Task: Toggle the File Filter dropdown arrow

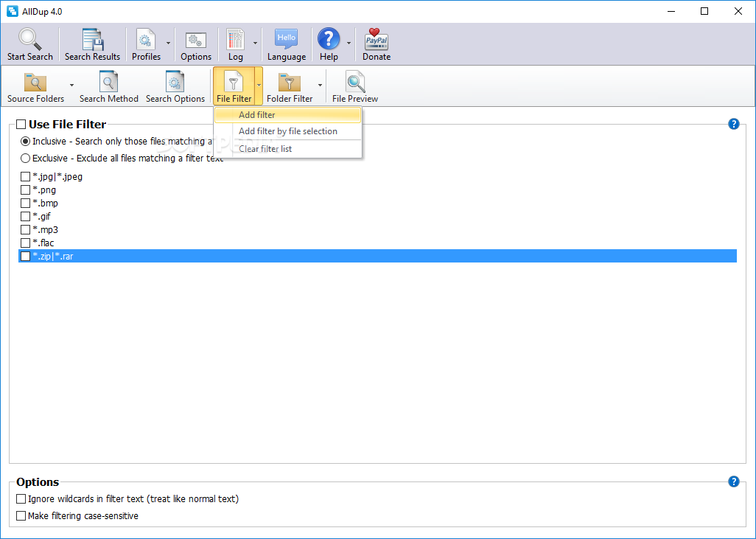Action: coord(259,86)
